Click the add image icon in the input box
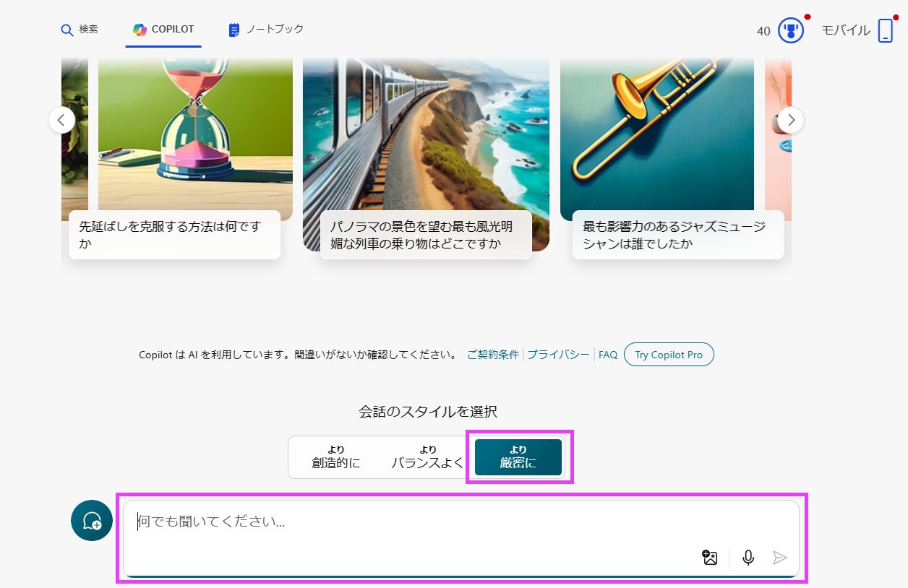Image resolution: width=908 pixels, height=588 pixels. tap(710, 557)
